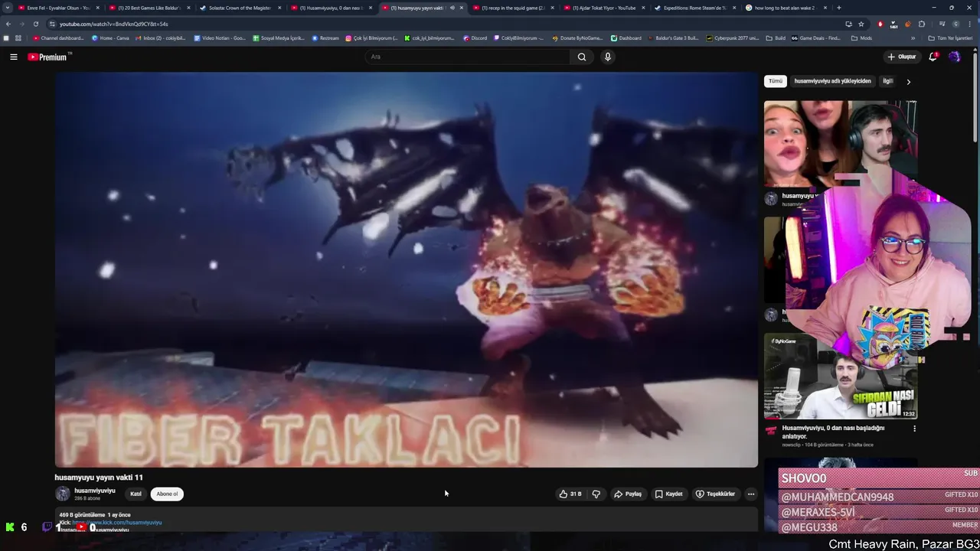Click the search magnifier button
This screenshot has width=980, height=551.
(582, 57)
